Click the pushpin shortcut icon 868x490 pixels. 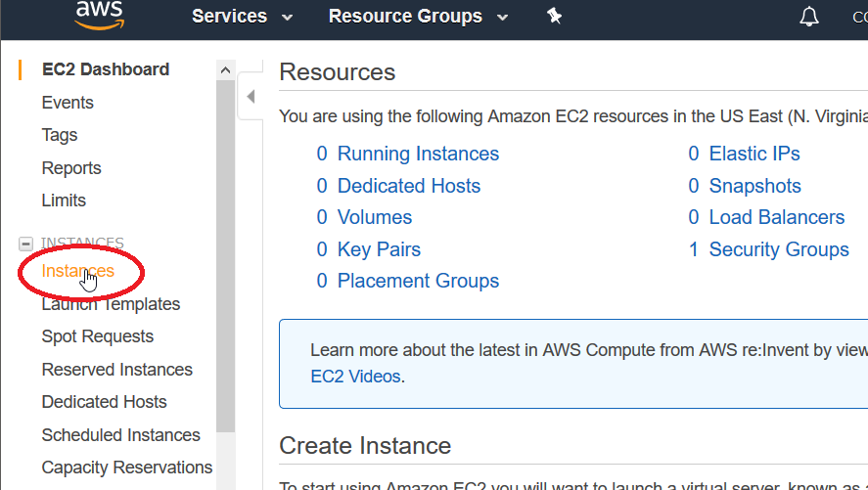tap(554, 16)
